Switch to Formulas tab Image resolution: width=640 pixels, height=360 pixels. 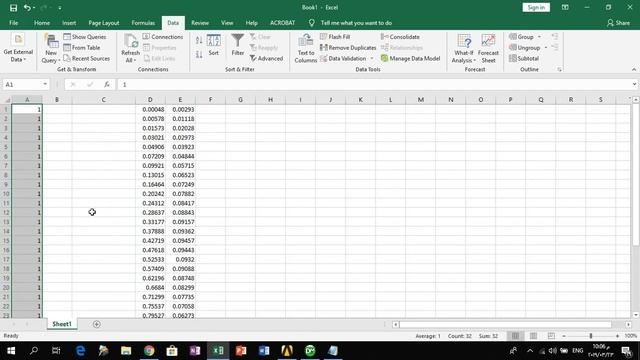click(143, 23)
